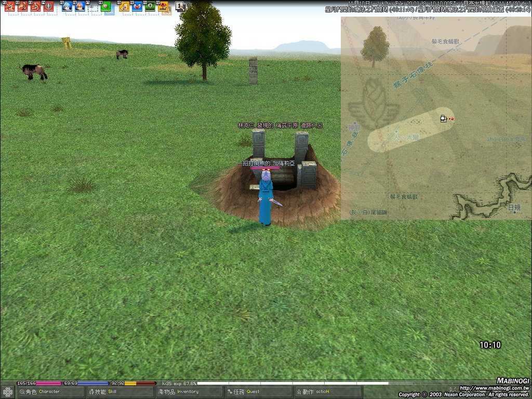Open the www.mabinogi.com.tw link
The height and width of the screenshot is (399, 532).
(494, 388)
